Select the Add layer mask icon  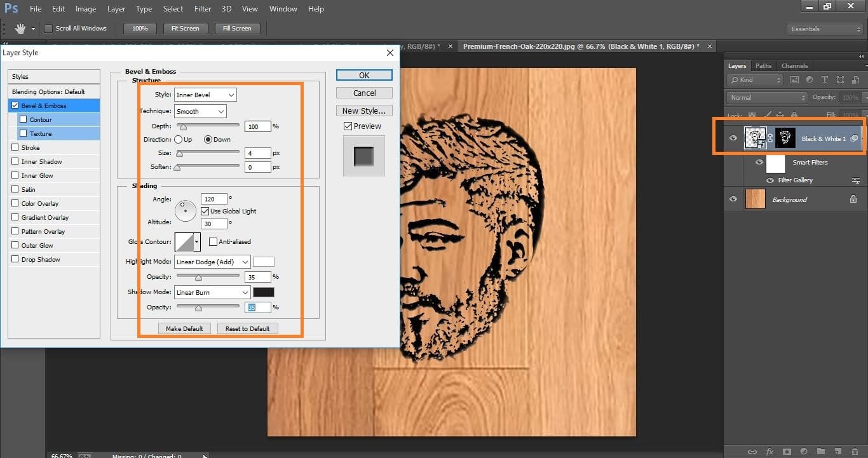pyautogui.click(x=787, y=452)
